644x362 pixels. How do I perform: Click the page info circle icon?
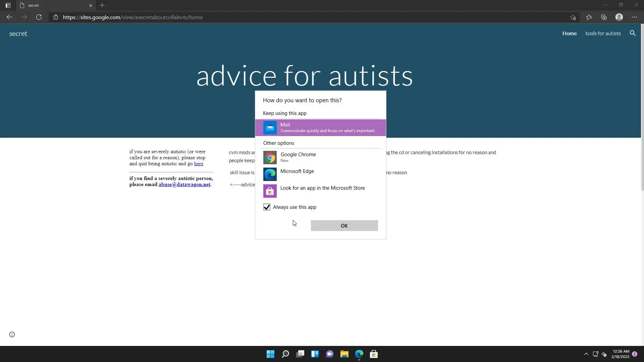(x=12, y=335)
